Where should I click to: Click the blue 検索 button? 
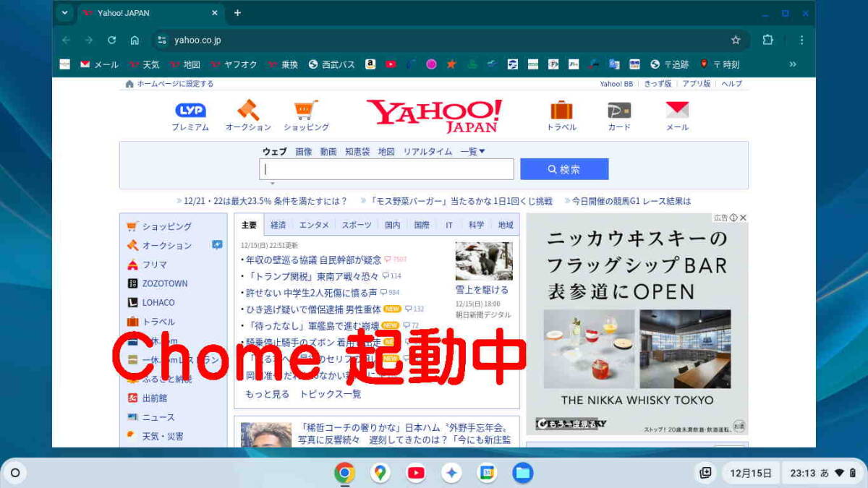[x=564, y=169]
